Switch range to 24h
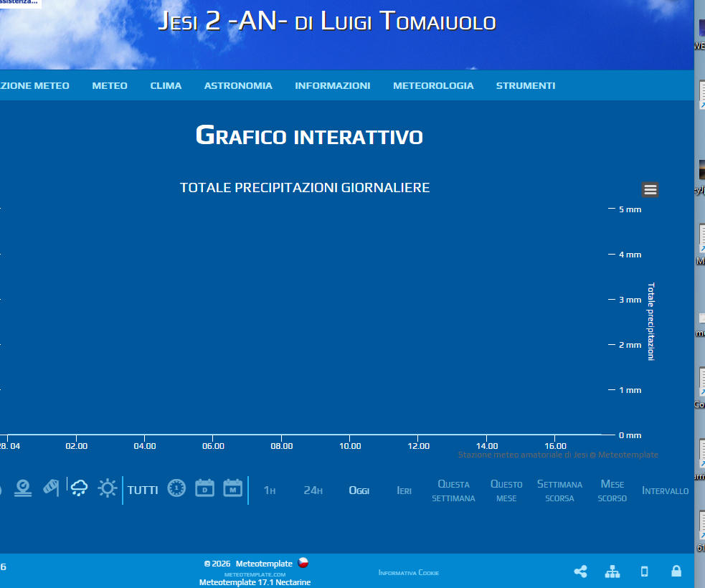The width and height of the screenshot is (705, 588). (x=313, y=490)
